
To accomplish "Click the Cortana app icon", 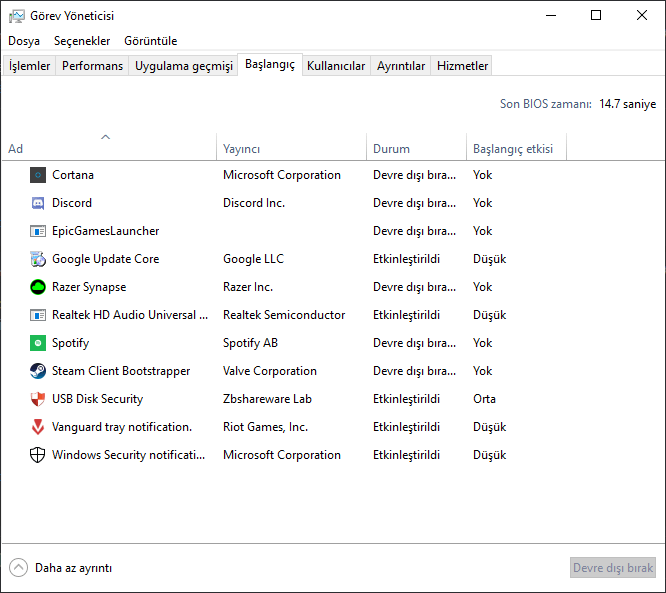I will click(x=38, y=175).
